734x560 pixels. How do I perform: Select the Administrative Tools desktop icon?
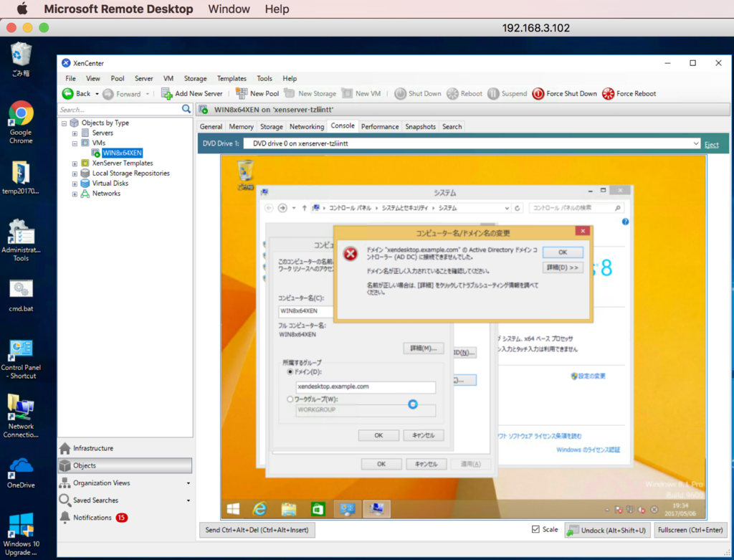[x=21, y=240]
